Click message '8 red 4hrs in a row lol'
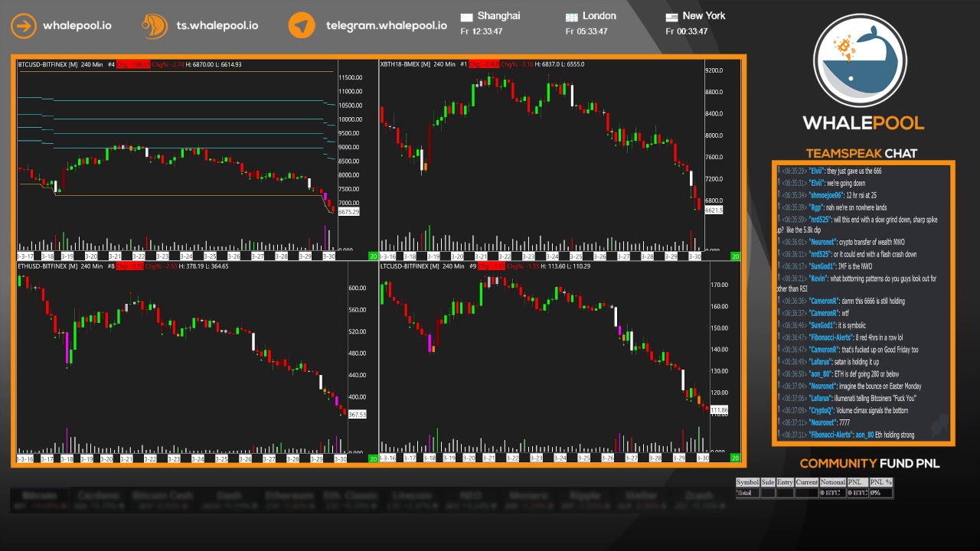The height and width of the screenshot is (551, 980). click(x=880, y=337)
